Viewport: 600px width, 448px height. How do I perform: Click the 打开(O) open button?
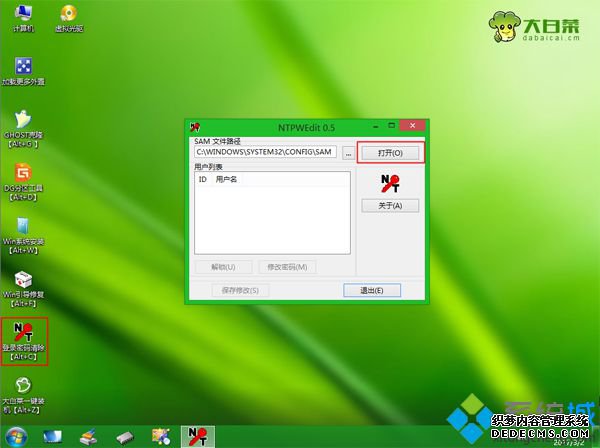pyautogui.click(x=390, y=153)
